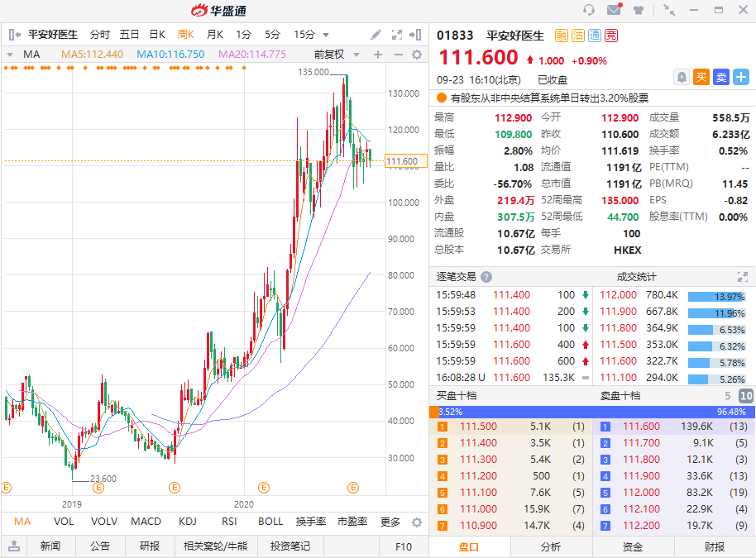756x558 pixels.
Task: Open the skin theme shirt icon
Action: 639,10
